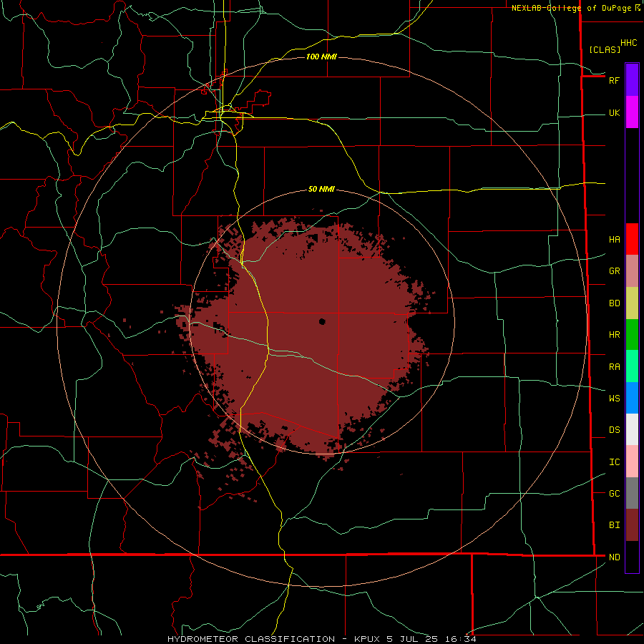Click the 'HR' legend label
Viewport: 644px width, 644px height.
tap(614, 335)
